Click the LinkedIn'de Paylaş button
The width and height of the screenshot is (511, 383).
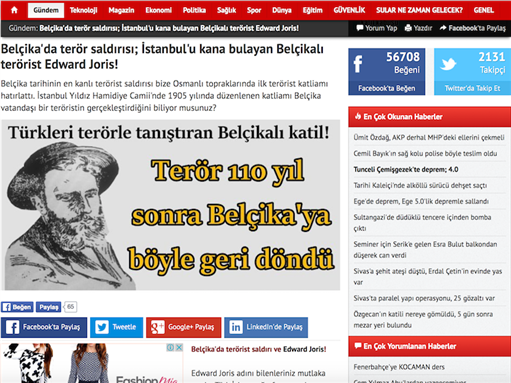pos(266,327)
